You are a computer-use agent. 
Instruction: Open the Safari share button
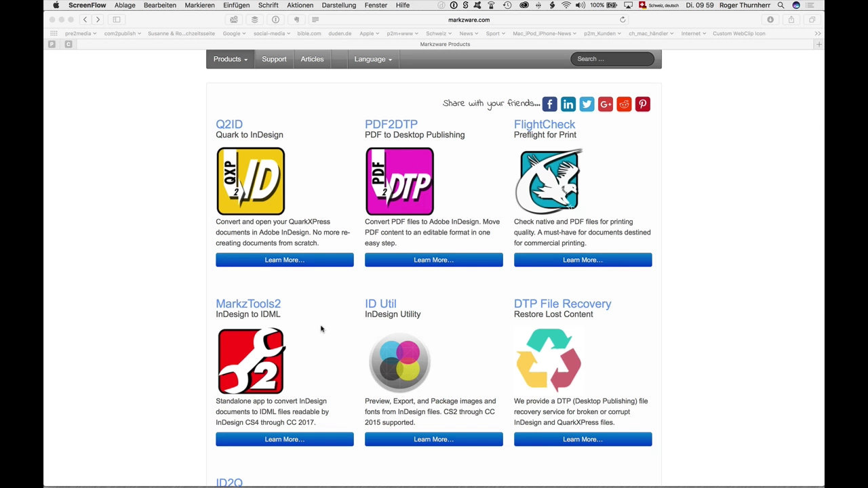coord(791,20)
